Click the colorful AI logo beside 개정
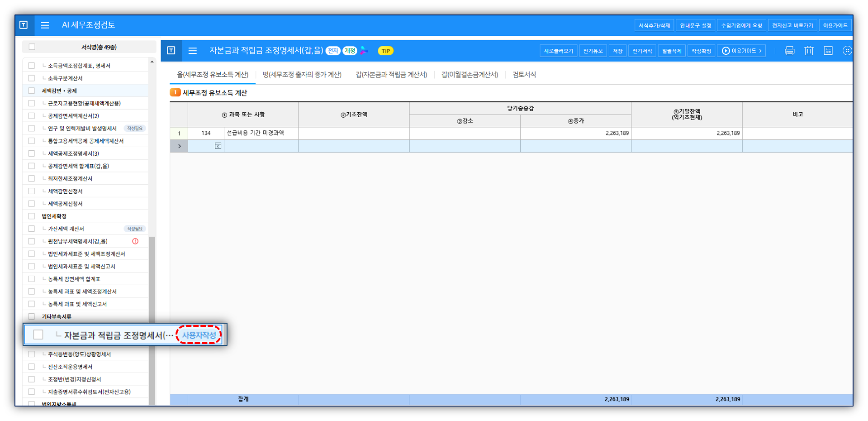The width and height of the screenshot is (868, 421). pos(364,51)
